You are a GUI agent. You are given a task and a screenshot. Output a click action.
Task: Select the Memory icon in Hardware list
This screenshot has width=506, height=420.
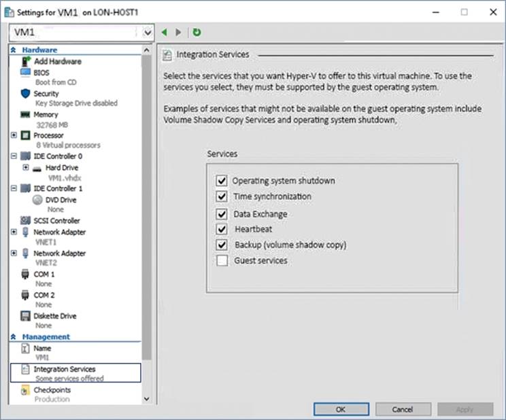25,116
